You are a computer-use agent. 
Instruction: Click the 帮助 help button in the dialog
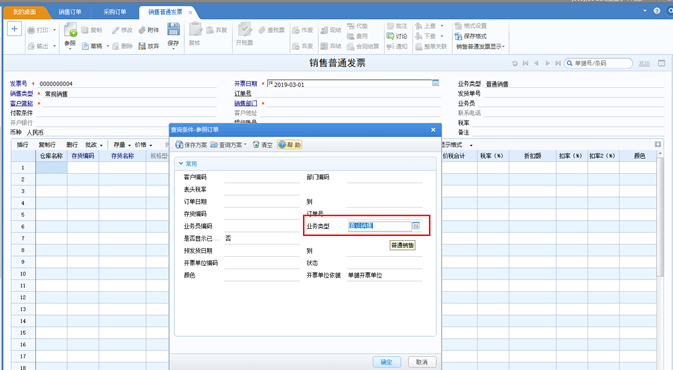coord(290,145)
